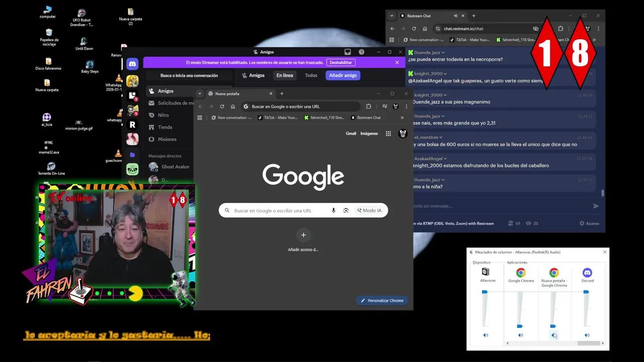Viewport: 644px width, 362px height.
Task: Go to home page in Nueva pestaña window
Action: coord(233,107)
